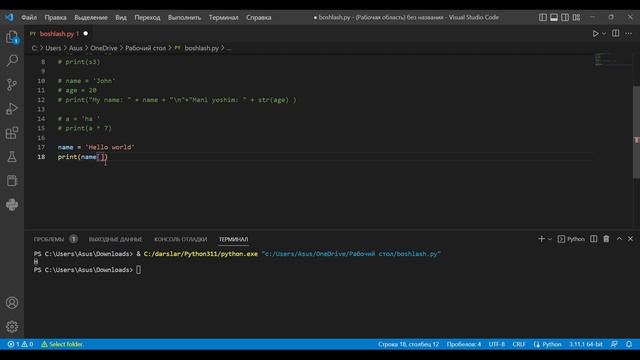
Task: Open editor More Actions ellipsis
Action: click(x=629, y=33)
